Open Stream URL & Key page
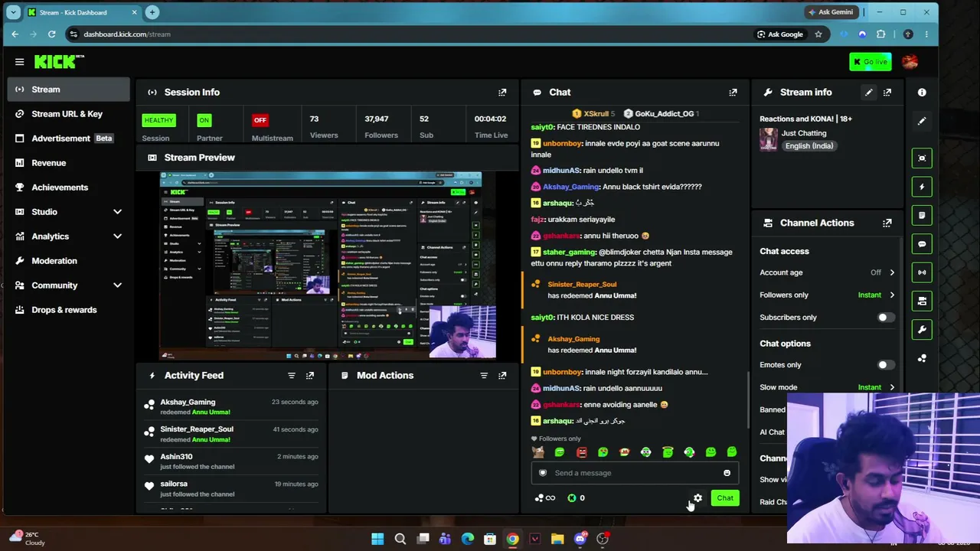Image resolution: width=980 pixels, height=551 pixels. (x=69, y=114)
